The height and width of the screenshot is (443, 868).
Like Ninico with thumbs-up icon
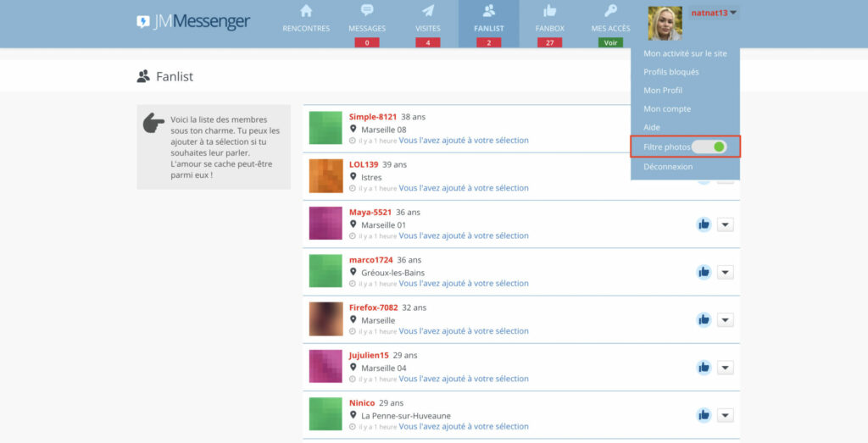coord(704,415)
